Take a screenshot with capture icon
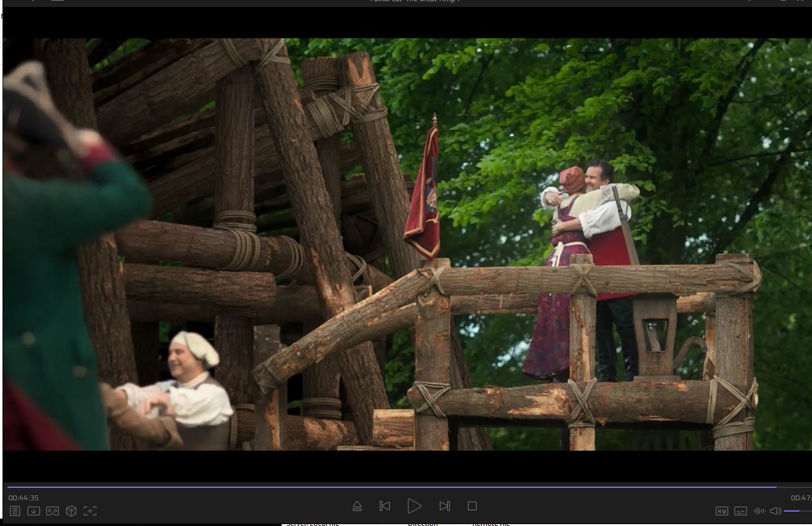Image resolution: width=812 pixels, height=526 pixels. (x=90, y=511)
